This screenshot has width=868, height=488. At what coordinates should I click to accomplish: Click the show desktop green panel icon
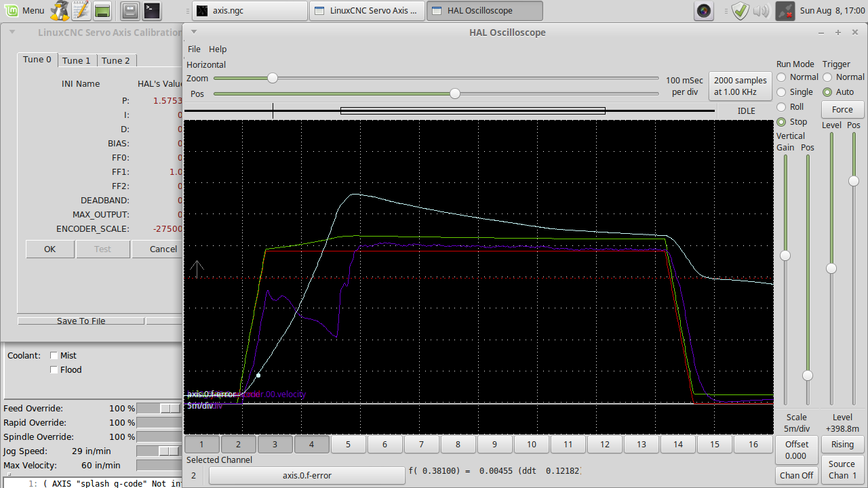pos(102,10)
